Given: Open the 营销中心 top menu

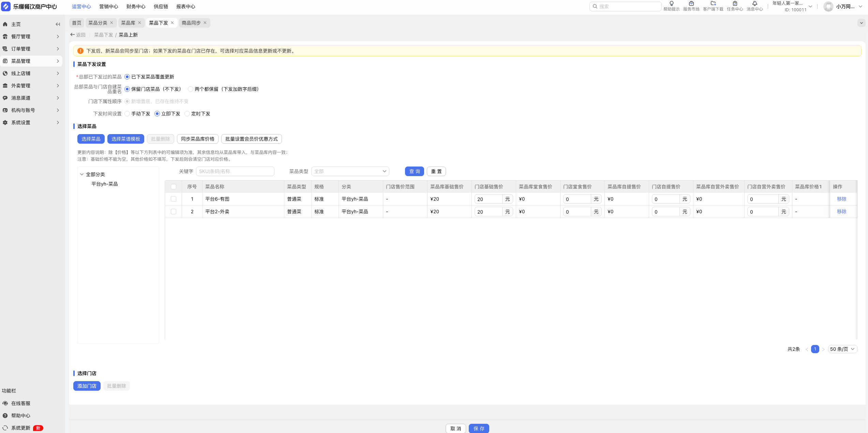Looking at the screenshot, I should point(108,6).
